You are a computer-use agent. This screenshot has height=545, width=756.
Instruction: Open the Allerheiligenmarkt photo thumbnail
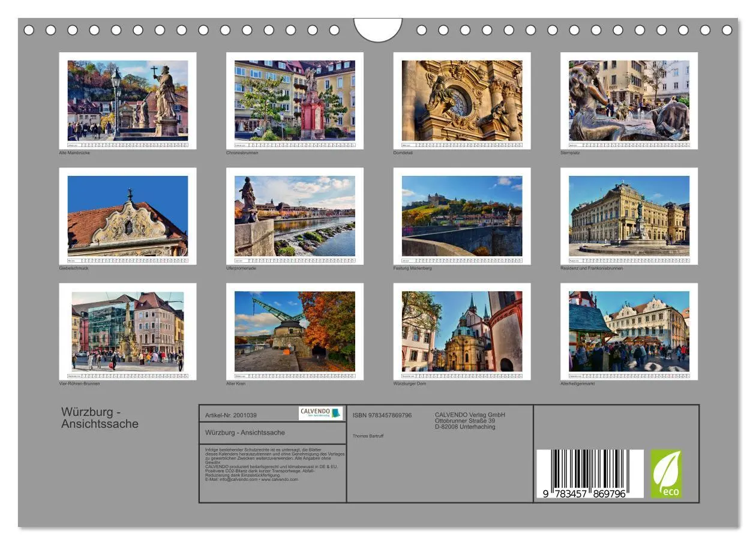click(629, 331)
